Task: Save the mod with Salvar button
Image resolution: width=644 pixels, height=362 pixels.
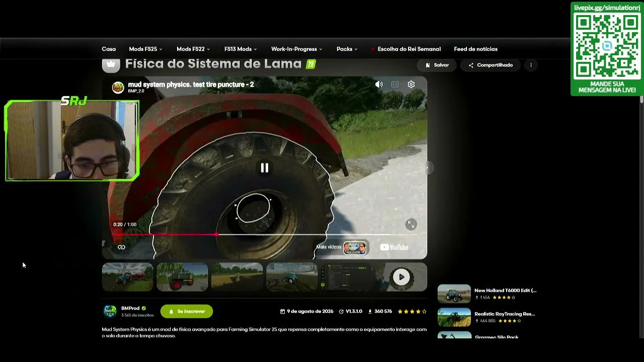Action: [437, 65]
